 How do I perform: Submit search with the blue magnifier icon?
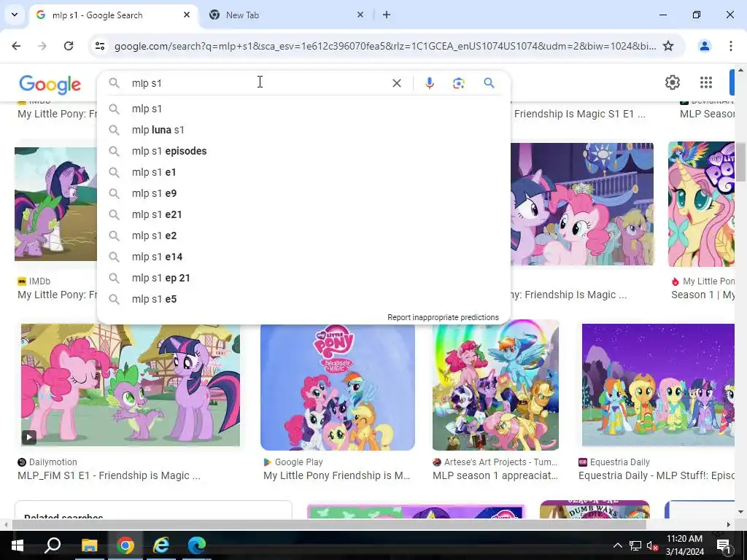pos(489,83)
